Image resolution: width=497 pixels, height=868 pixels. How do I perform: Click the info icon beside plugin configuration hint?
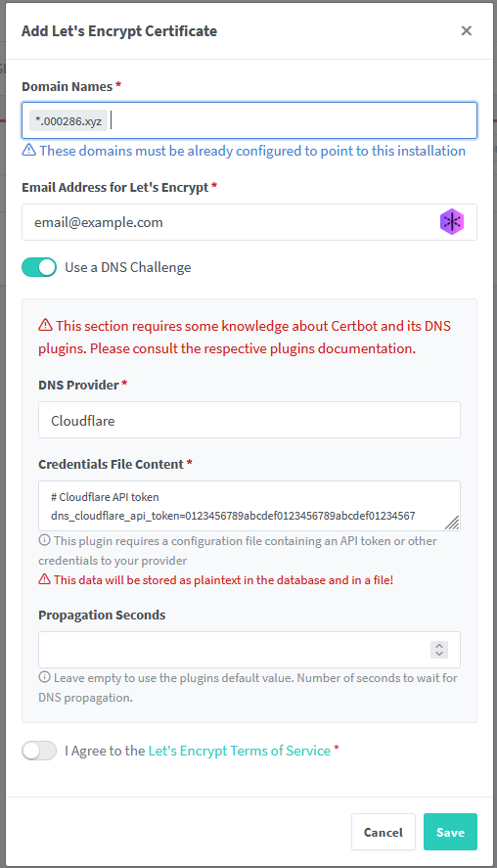44,540
